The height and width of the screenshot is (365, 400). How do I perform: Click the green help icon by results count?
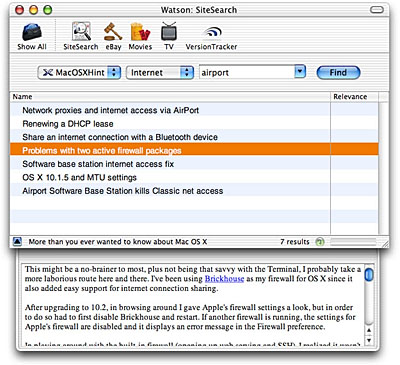pyautogui.click(x=320, y=242)
